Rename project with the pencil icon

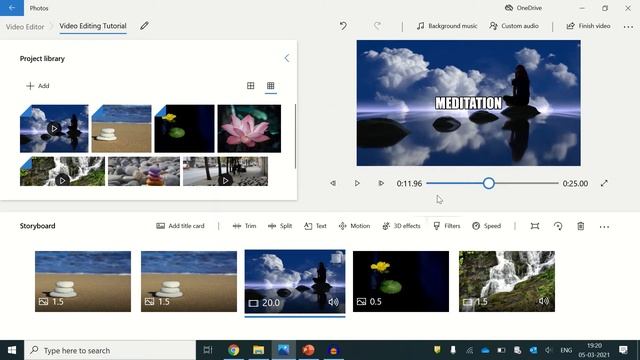point(144,26)
